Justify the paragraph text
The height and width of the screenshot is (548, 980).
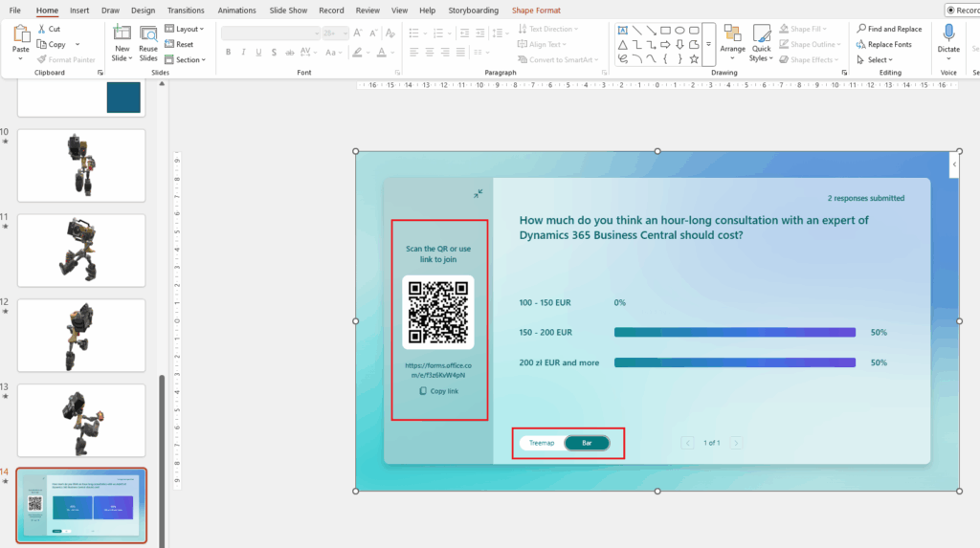coord(460,53)
